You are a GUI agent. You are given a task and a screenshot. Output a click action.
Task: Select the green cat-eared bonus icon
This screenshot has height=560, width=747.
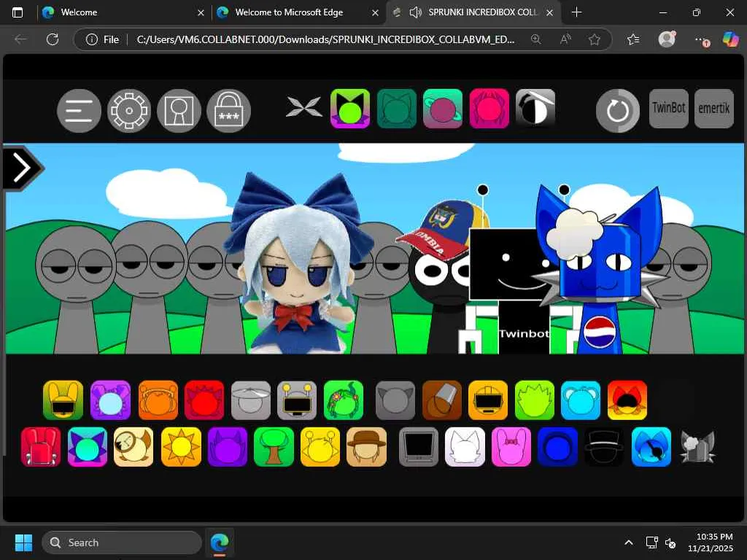[350, 109]
